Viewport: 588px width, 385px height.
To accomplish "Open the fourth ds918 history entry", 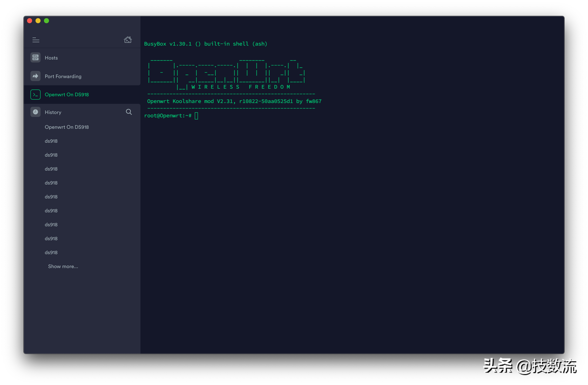I will (51, 183).
